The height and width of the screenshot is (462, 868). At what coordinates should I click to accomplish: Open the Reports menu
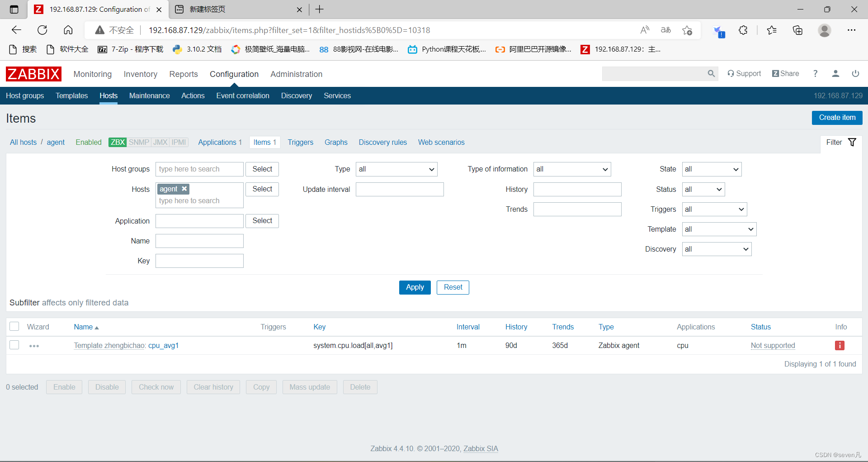pos(184,74)
